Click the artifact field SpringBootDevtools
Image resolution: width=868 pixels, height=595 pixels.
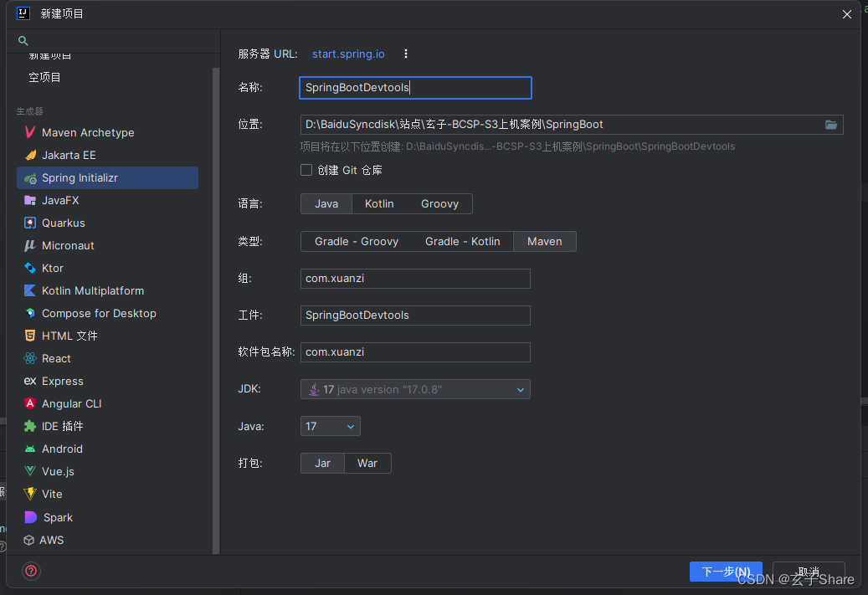(415, 315)
